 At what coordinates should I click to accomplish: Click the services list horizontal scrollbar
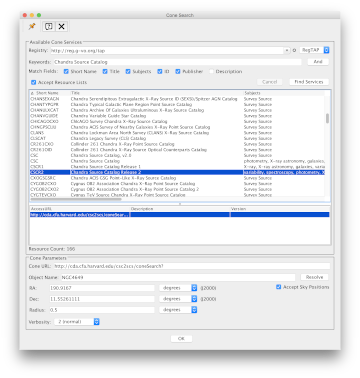coord(76,199)
